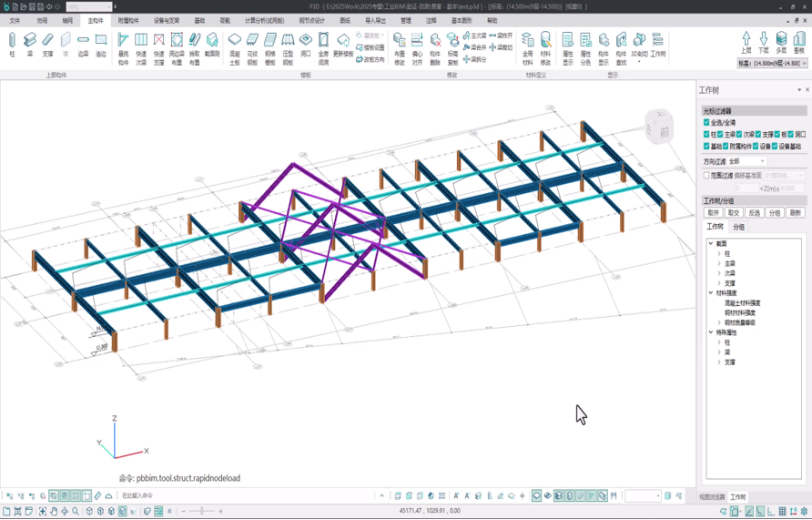Click the 反选 button
812x520 pixels.
coord(755,213)
